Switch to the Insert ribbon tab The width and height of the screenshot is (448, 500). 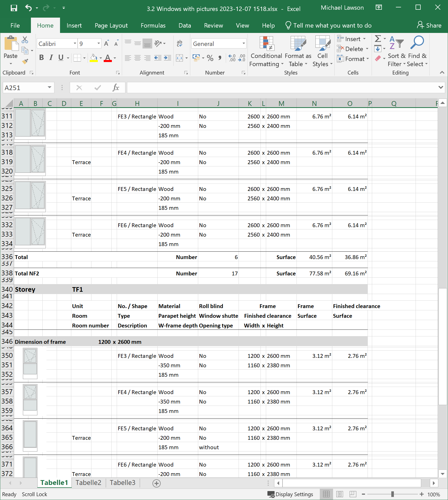click(74, 25)
